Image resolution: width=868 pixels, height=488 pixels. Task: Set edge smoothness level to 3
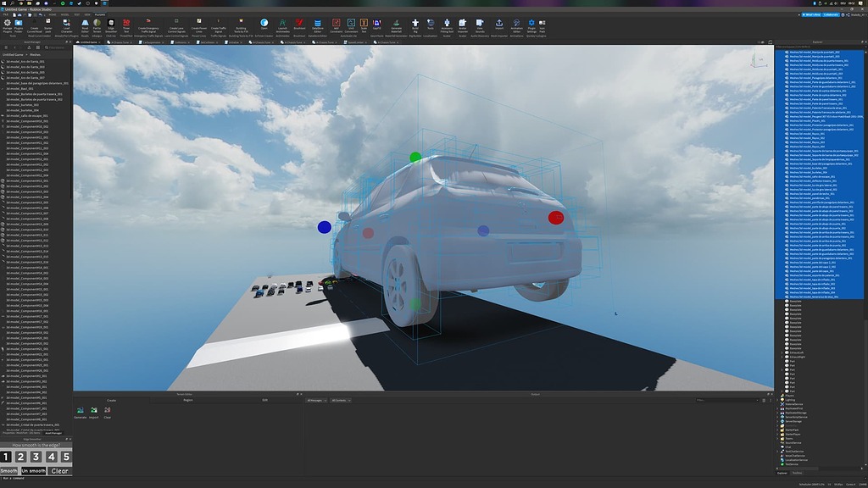pos(35,456)
